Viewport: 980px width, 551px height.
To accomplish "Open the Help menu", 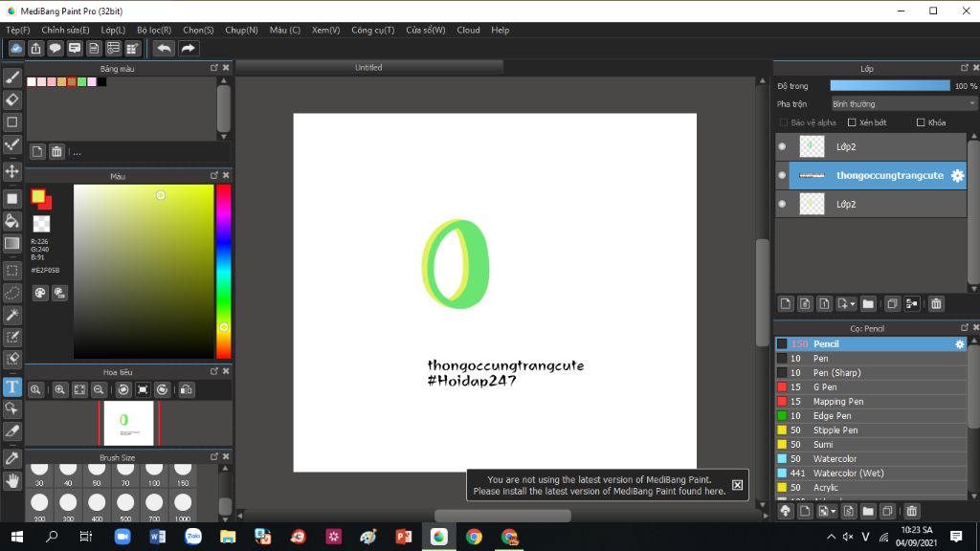I will 500,30.
